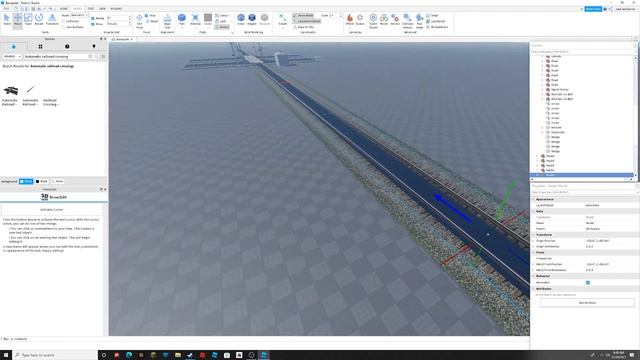Activate the Rotate tool
Viewport: 640px width, 360px height.
pos(39,19)
